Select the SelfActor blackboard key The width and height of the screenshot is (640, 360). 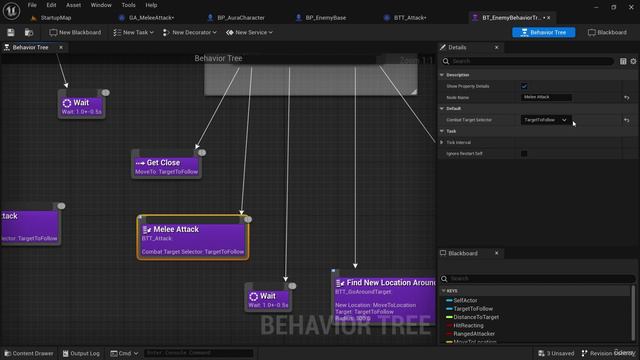(x=465, y=300)
